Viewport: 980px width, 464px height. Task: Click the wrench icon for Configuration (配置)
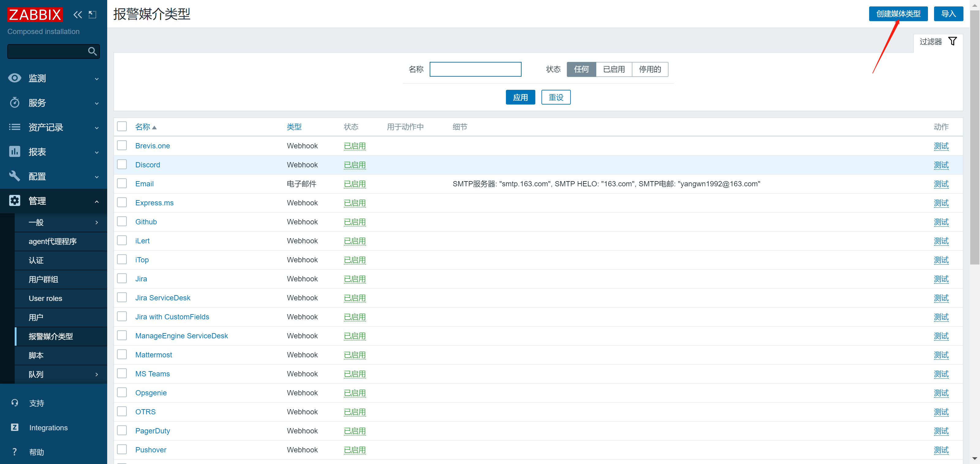[x=14, y=176]
